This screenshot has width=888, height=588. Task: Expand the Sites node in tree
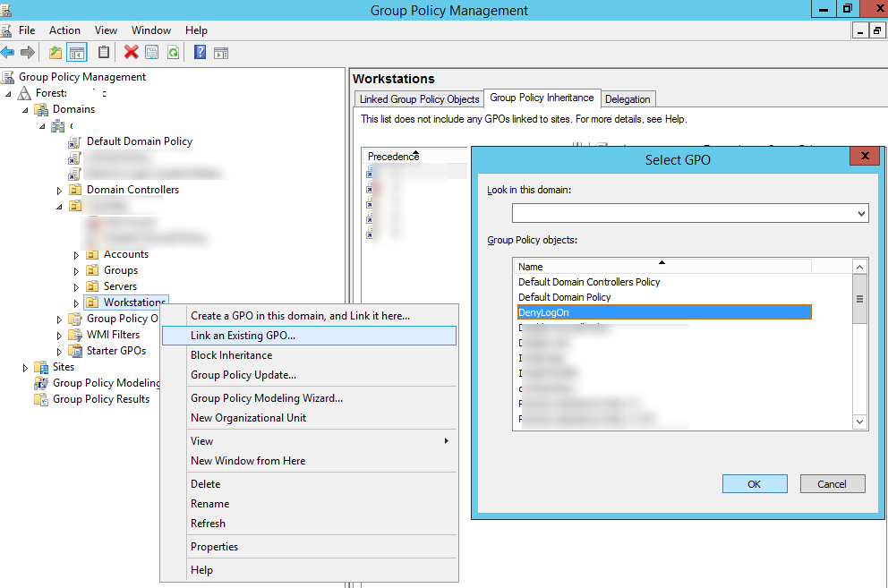point(25,368)
